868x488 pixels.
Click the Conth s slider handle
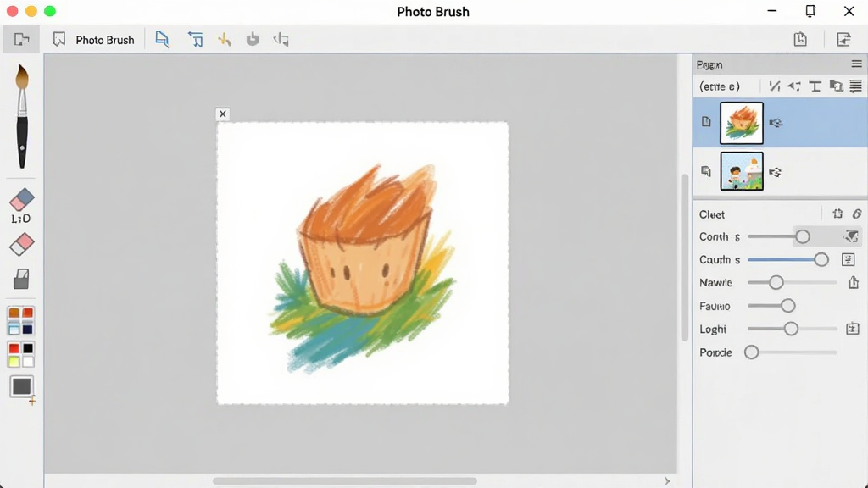point(803,237)
